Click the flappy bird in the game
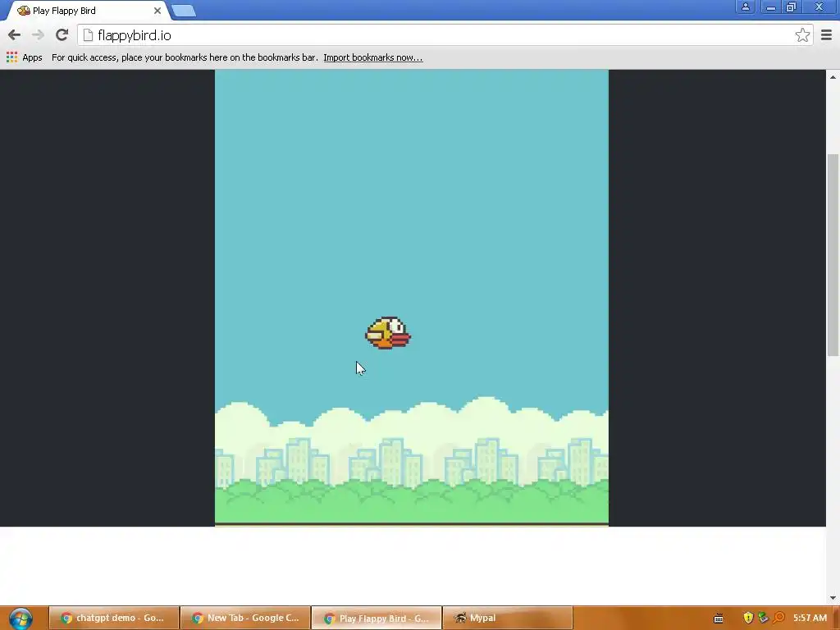840x630 pixels. point(388,333)
